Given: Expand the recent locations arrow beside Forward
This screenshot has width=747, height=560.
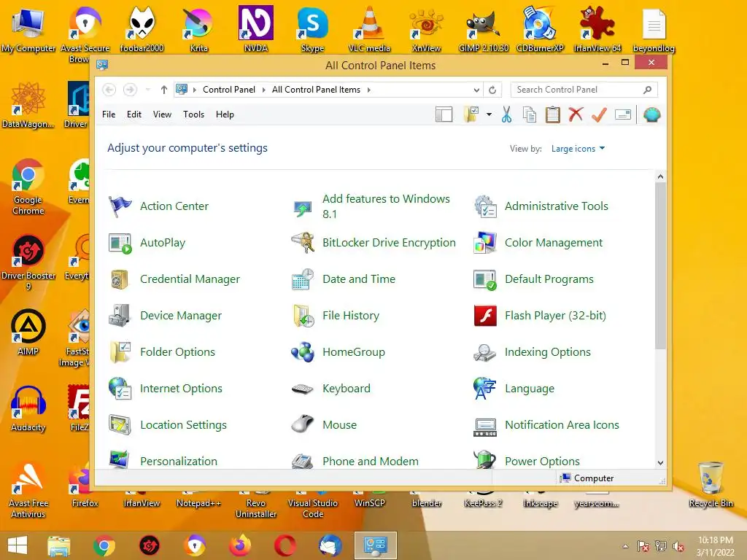Looking at the screenshot, I should 148,90.
